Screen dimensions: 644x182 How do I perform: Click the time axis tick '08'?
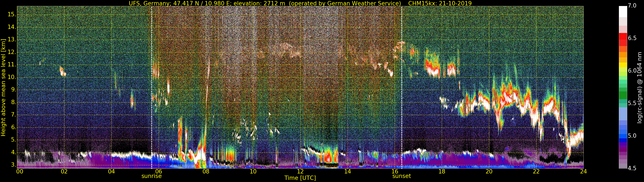click(206, 172)
